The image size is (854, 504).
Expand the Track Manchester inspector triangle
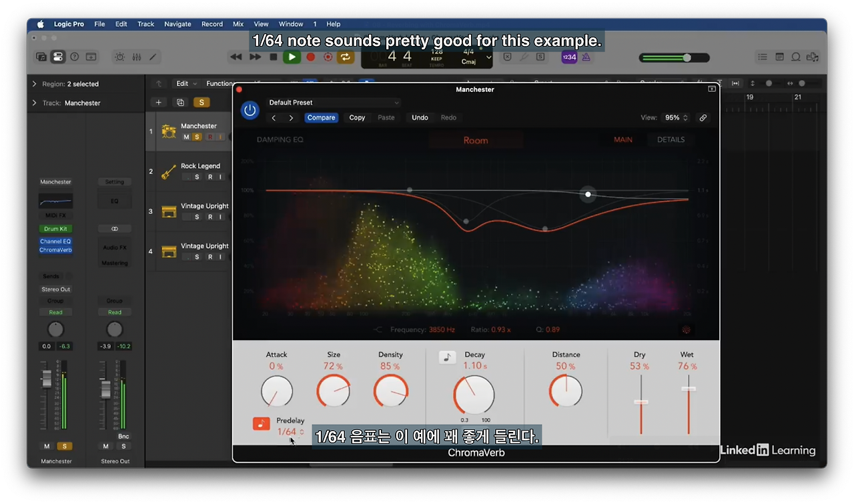35,103
